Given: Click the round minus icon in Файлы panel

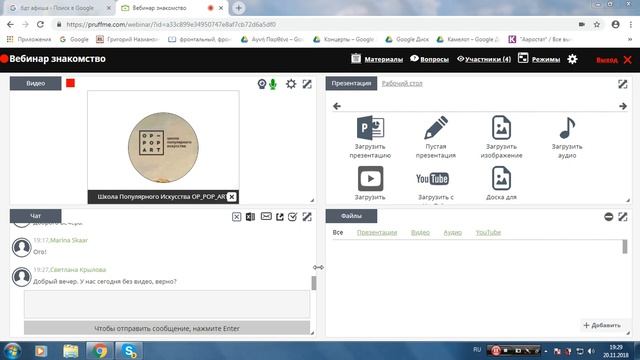Looking at the screenshot, I should click(x=609, y=217).
